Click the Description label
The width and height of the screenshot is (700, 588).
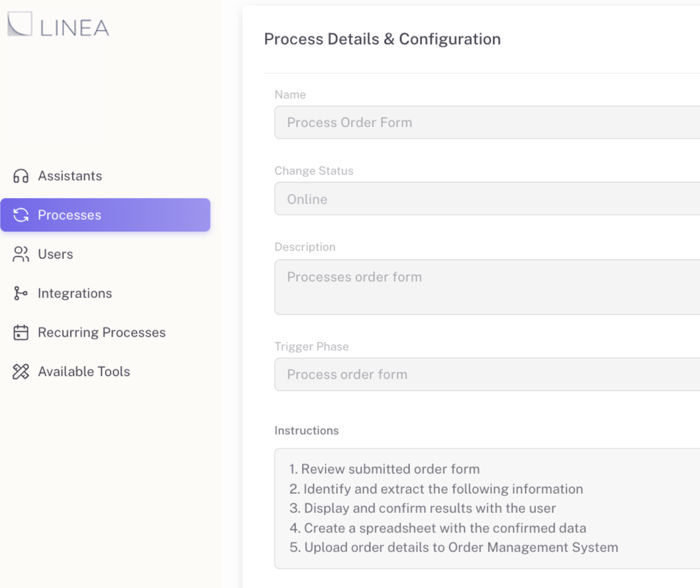[305, 247]
